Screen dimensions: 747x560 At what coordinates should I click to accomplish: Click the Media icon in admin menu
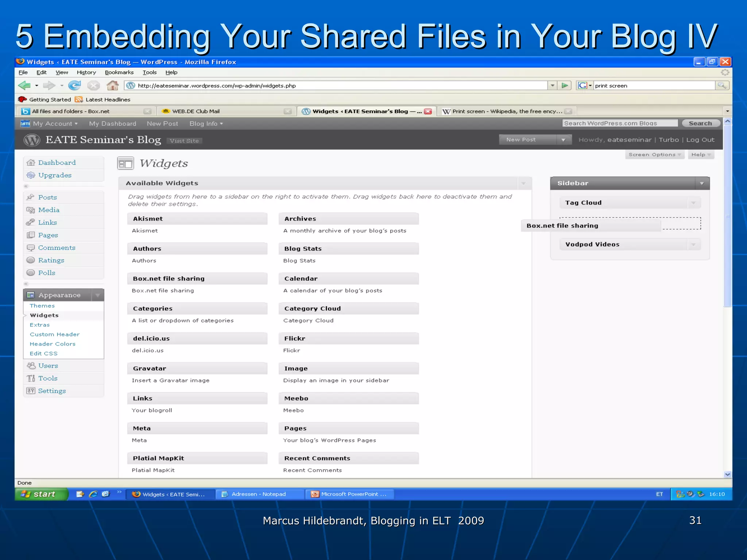tap(31, 210)
